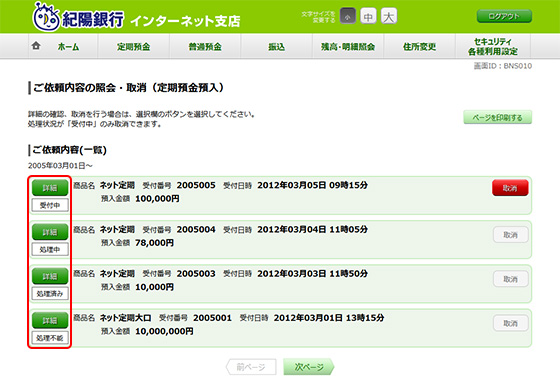Screen dimensions: 560x382
Task: Click the date 2012年03月01日 13時15分
Action: pos(329,318)
